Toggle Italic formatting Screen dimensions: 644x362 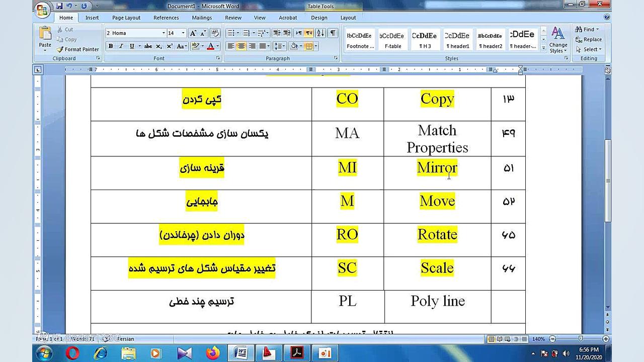[x=121, y=46]
